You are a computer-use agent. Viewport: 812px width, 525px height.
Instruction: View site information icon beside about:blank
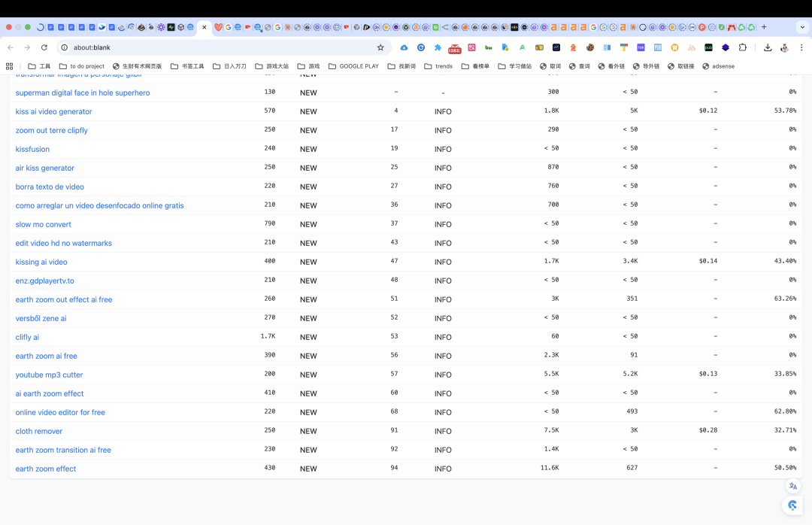64,47
